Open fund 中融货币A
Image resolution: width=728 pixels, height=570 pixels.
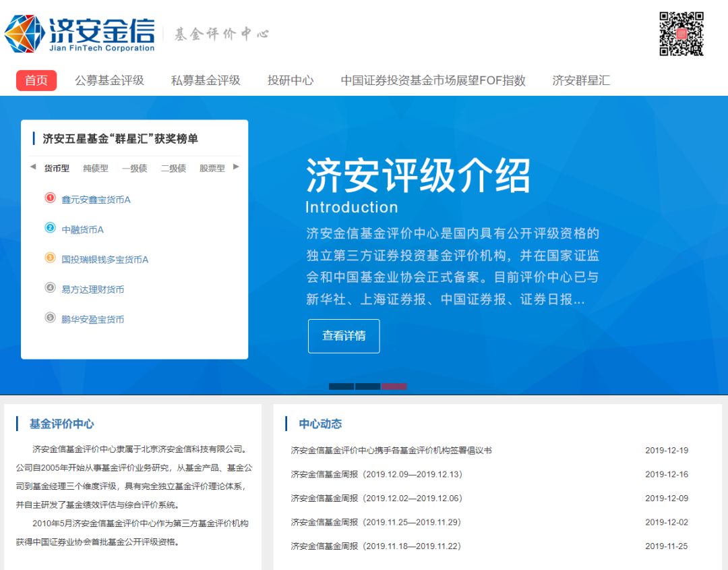tap(83, 229)
